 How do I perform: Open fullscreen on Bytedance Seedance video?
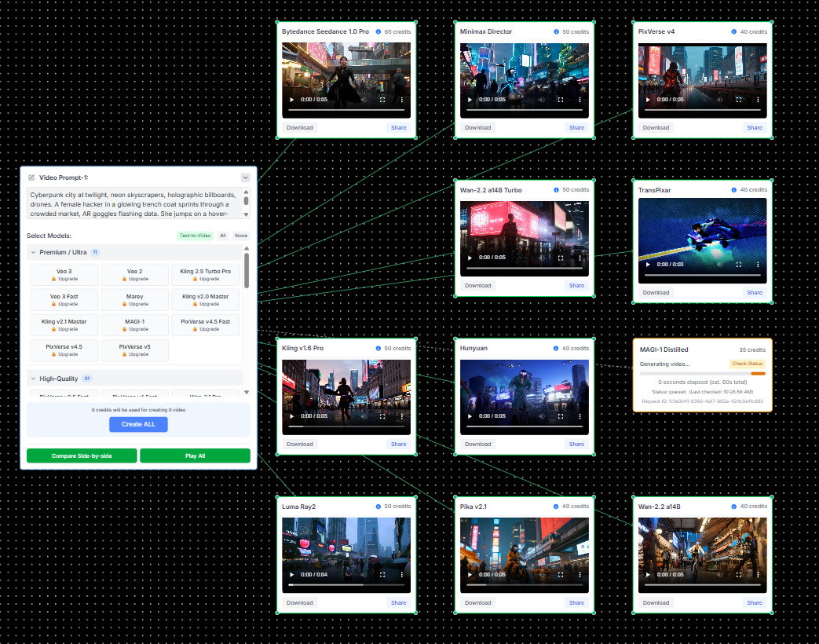pyautogui.click(x=382, y=100)
